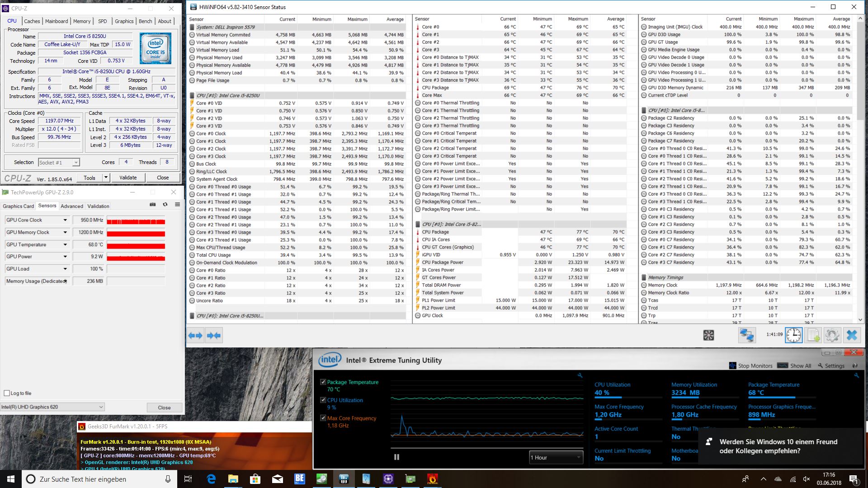Click CPU-Z Tools button
Viewport: 868px width, 488px height.
coord(90,178)
